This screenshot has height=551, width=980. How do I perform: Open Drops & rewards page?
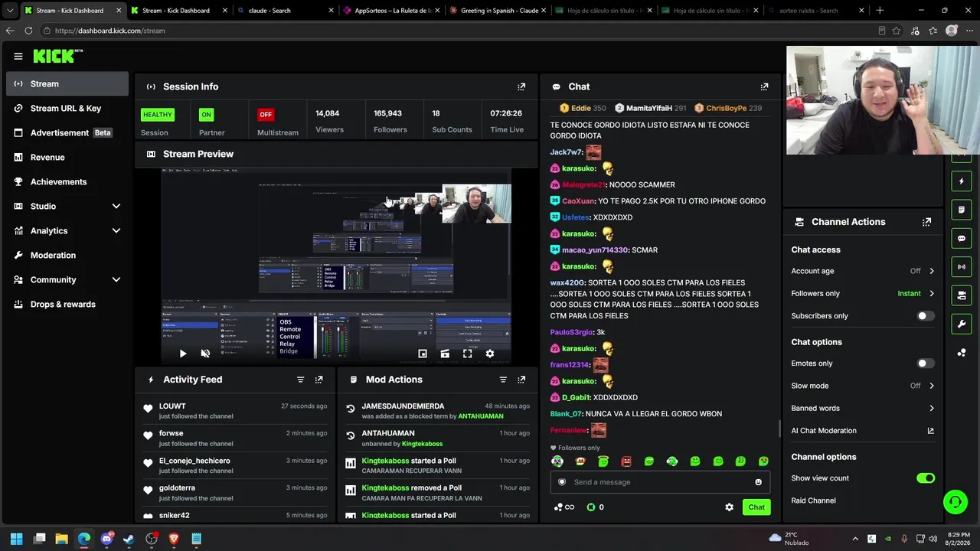(67, 304)
